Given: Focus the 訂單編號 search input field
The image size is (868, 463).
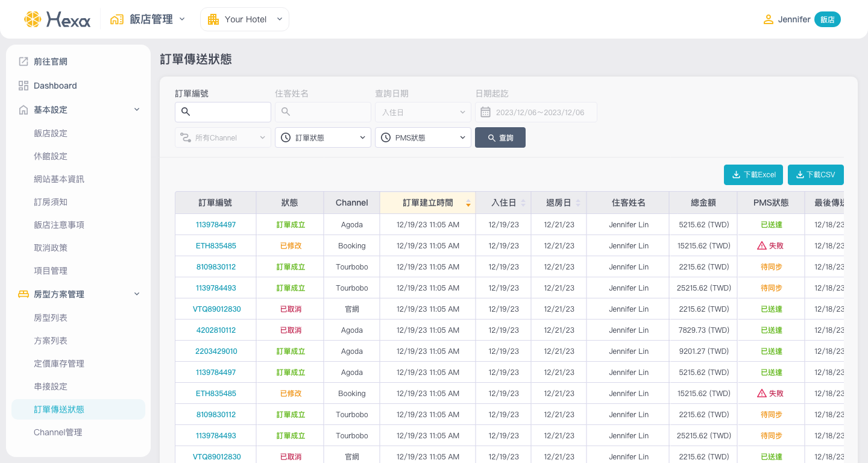Looking at the screenshot, I should point(229,112).
